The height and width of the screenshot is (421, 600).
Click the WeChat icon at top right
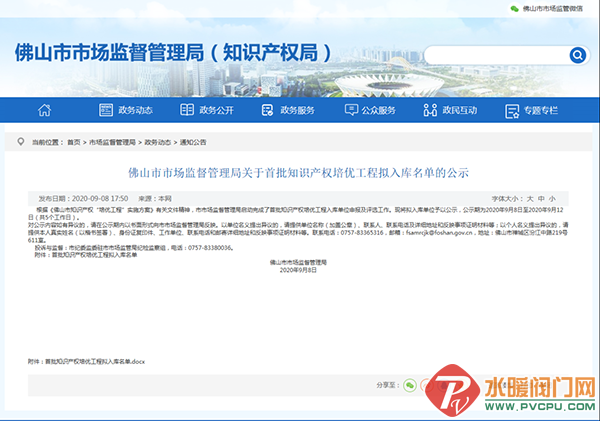point(515,8)
